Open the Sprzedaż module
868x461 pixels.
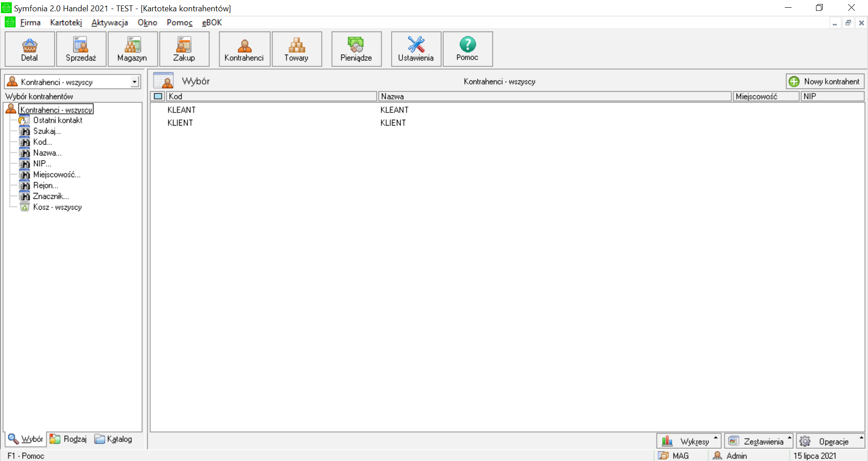click(81, 49)
